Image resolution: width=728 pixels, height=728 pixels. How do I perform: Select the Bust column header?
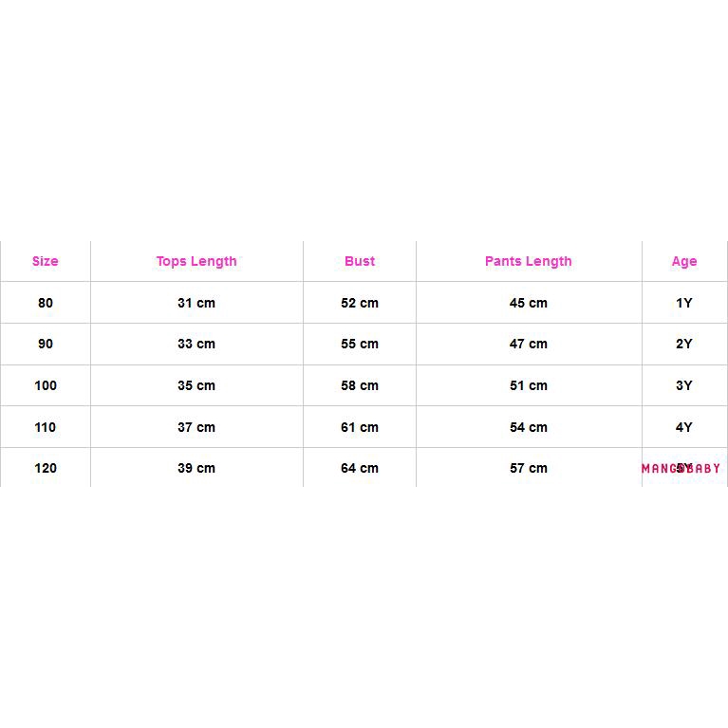[x=360, y=261]
